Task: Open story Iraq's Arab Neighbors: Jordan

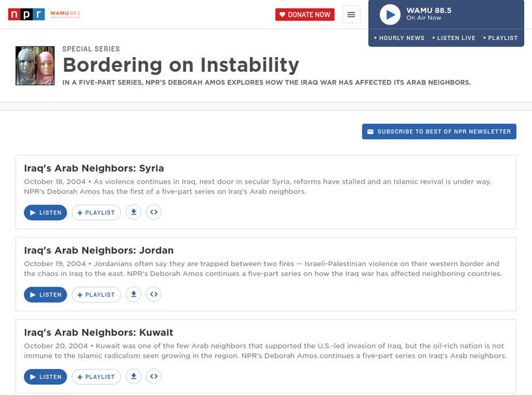Action: (x=98, y=250)
